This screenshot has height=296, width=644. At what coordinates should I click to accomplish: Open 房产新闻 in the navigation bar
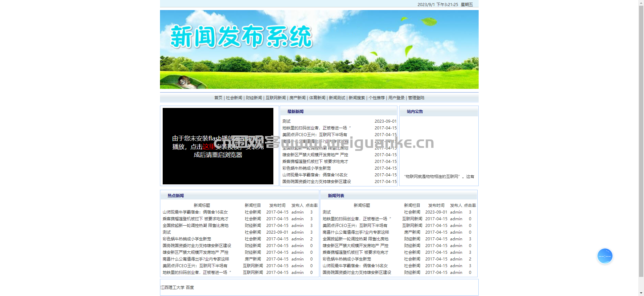click(x=298, y=98)
